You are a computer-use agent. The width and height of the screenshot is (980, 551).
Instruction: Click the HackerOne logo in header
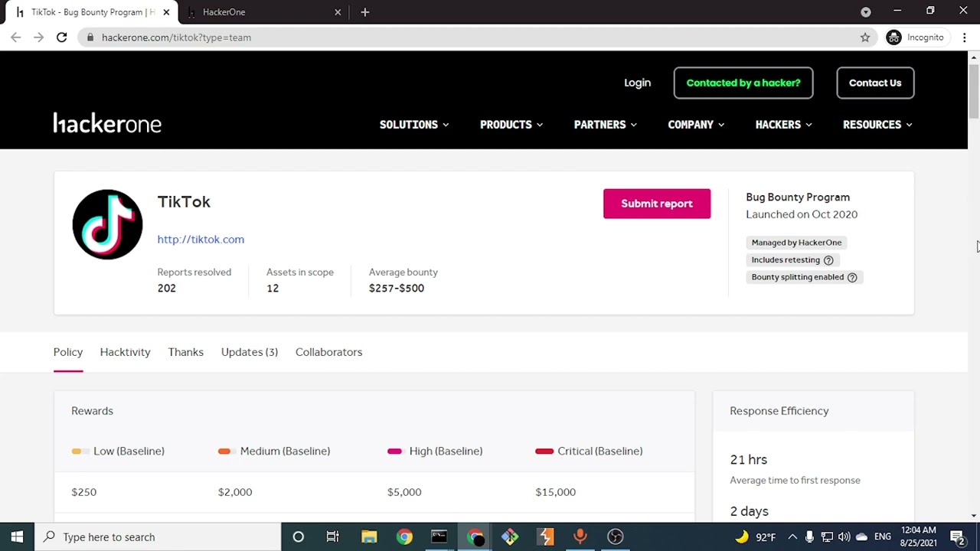(x=107, y=123)
